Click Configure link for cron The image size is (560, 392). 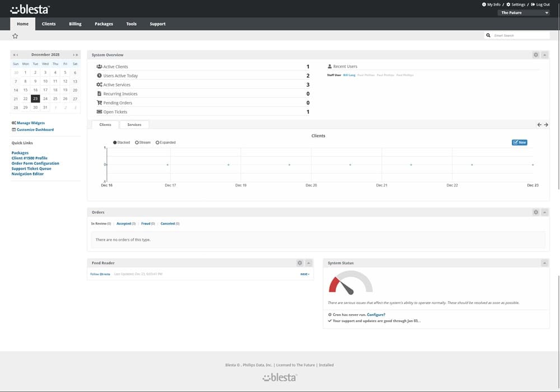(376, 315)
